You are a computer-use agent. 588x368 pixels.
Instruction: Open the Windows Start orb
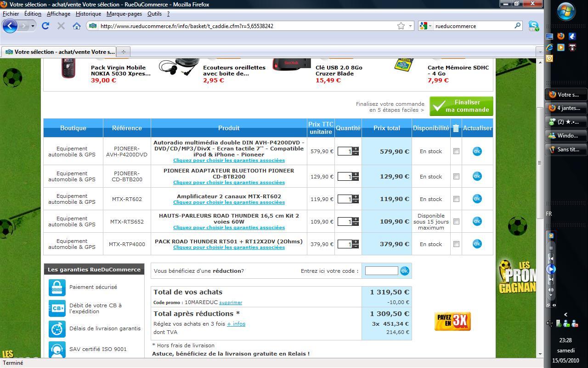(566, 11)
